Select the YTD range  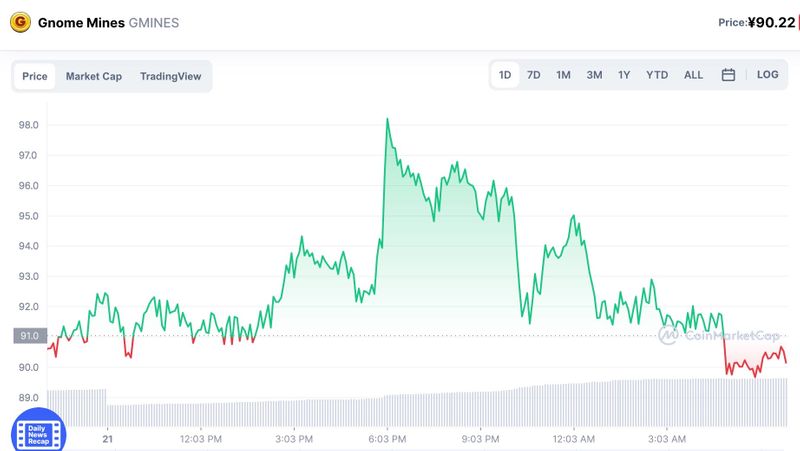pos(657,75)
